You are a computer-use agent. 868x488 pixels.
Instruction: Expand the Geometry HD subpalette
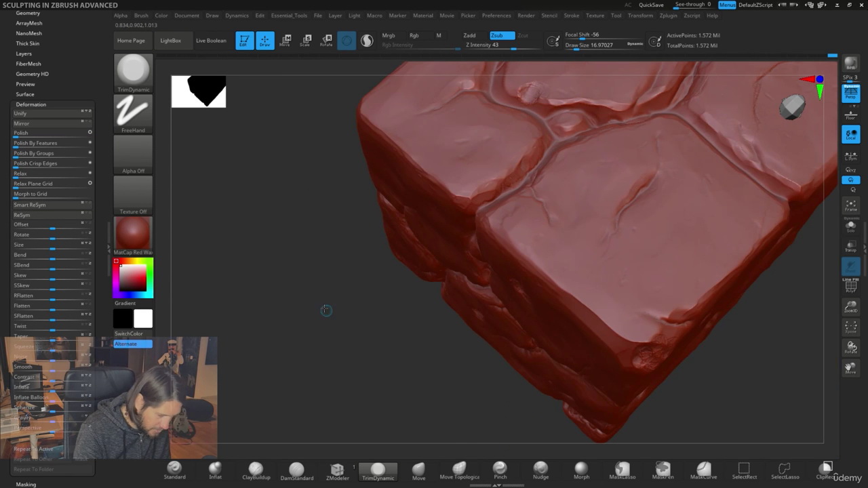pyautogui.click(x=32, y=74)
